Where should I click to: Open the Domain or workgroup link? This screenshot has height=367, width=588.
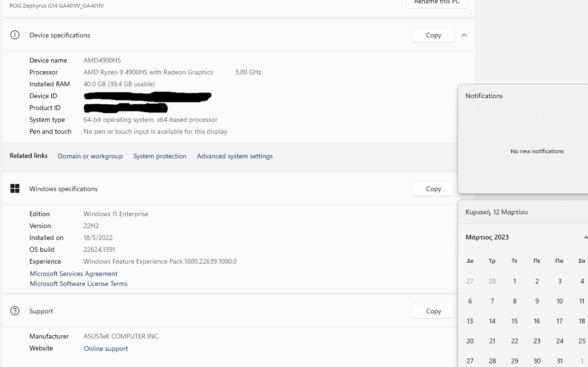pos(90,156)
